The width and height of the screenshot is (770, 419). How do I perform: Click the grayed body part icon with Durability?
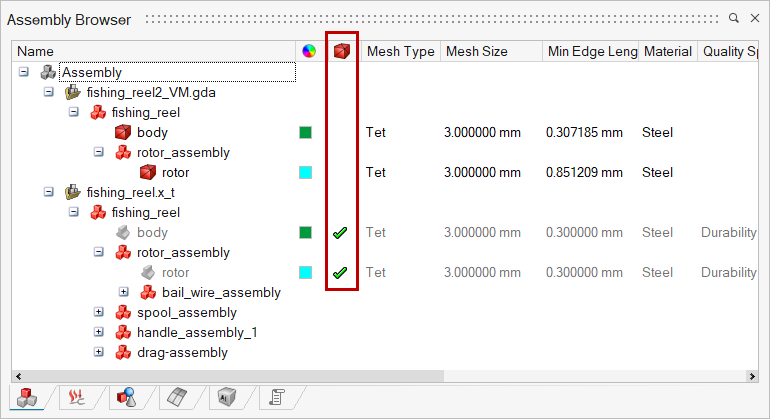pyautogui.click(x=123, y=232)
